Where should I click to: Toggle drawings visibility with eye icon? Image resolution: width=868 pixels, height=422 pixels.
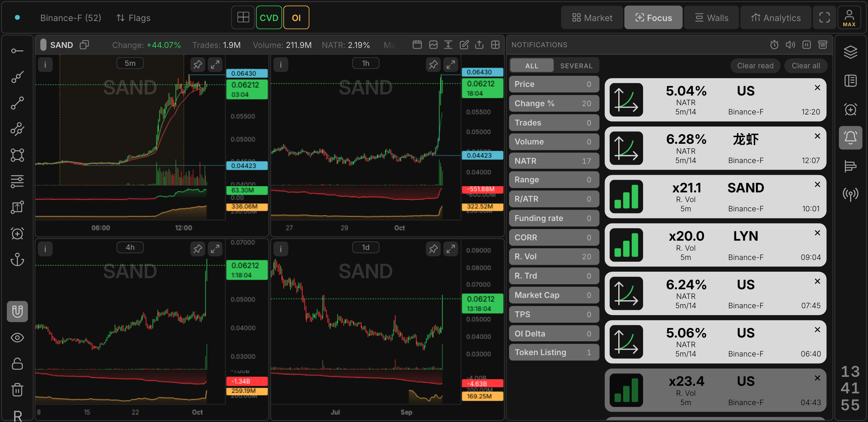coord(17,338)
